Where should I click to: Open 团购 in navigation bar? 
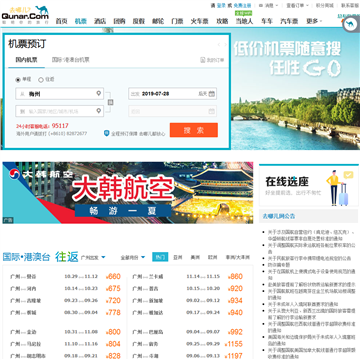click(x=119, y=21)
